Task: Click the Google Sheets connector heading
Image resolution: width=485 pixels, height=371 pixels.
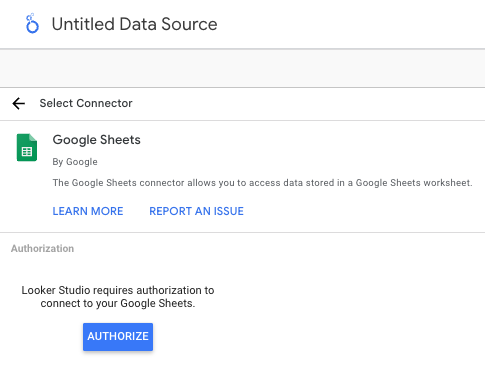Action: click(97, 140)
